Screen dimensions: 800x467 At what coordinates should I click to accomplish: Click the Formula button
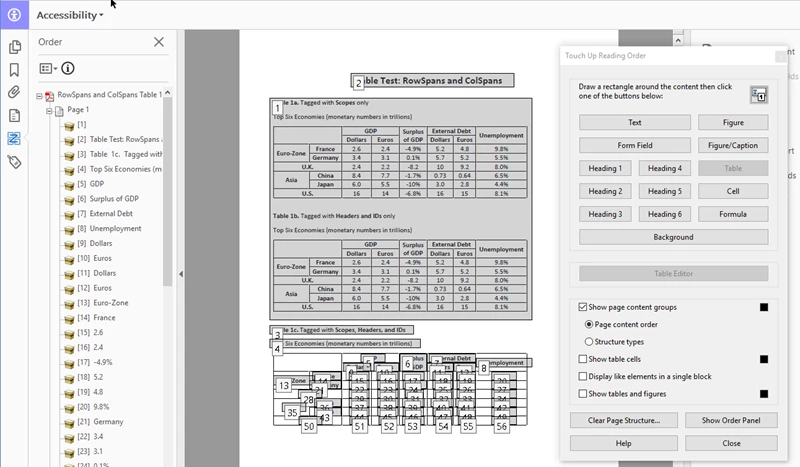(733, 214)
